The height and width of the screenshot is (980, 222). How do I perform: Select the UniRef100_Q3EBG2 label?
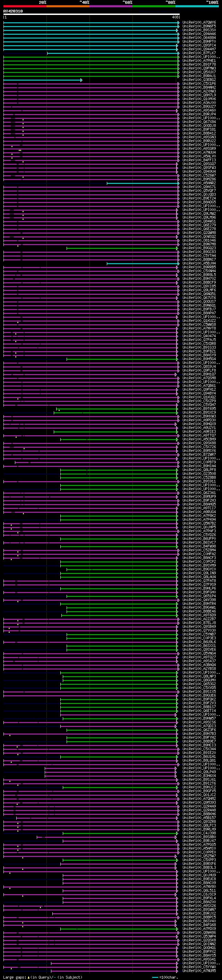point(199,80)
